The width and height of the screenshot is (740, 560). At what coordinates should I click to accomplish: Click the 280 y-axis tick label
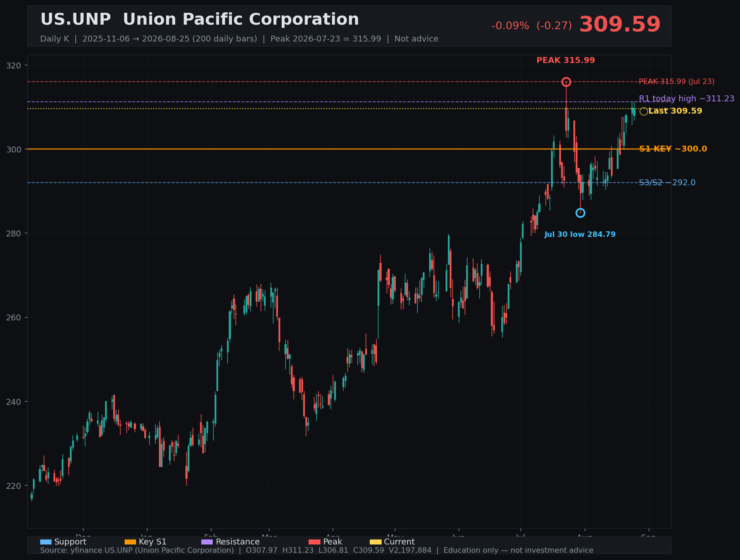pyautogui.click(x=14, y=234)
